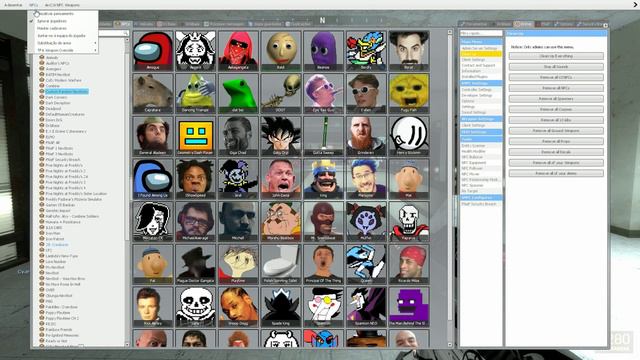Image resolution: width=640 pixels, height=360 pixels.
Task: Pick the purple Beanos nextbot icon
Action: pyautogui.click(x=323, y=51)
